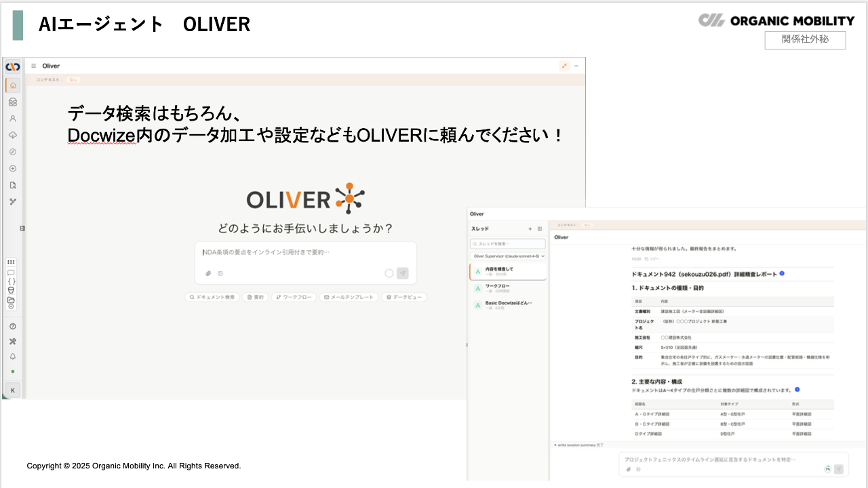Click the chat bubble icon in the sidebar
Image resolution: width=868 pixels, height=488 pixels.
[x=11, y=272]
